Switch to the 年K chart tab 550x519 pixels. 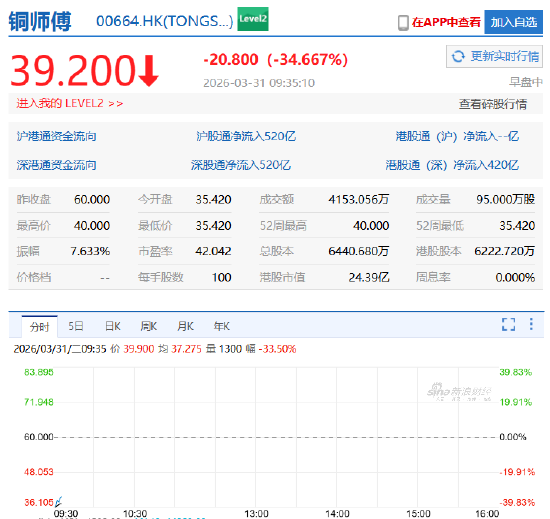tap(222, 326)
